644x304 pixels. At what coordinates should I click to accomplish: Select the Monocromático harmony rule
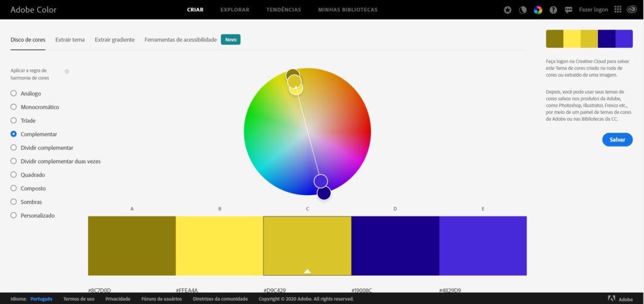click(35, 107)
